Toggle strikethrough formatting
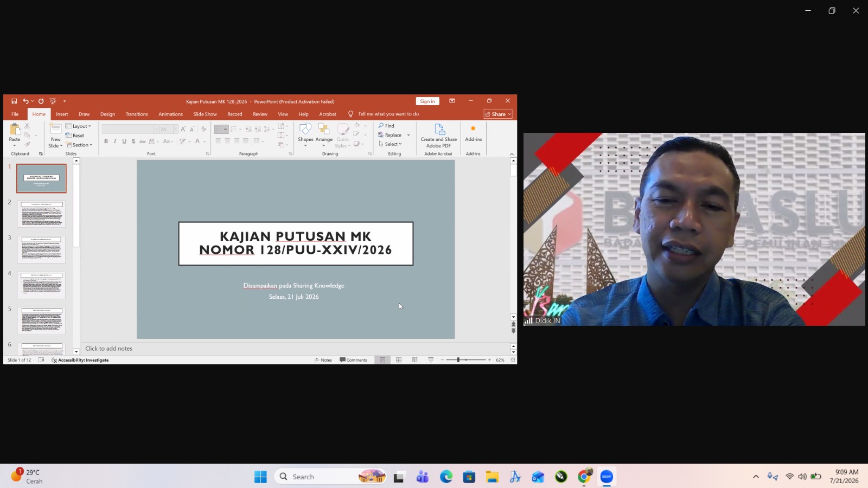 143,142
